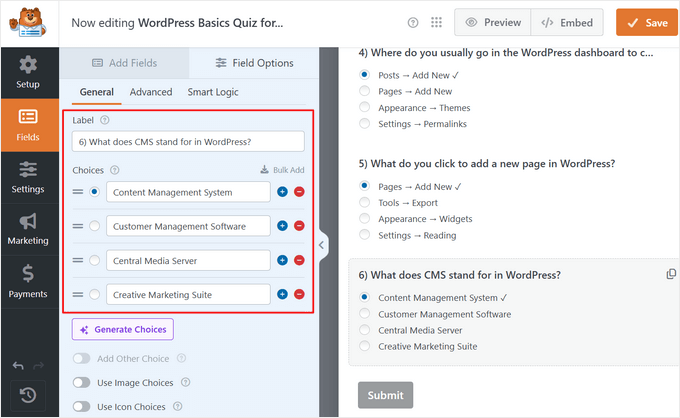Open the Fields section in sidebar
This screenshot has height=418, width=680.
tap(28, 125)
